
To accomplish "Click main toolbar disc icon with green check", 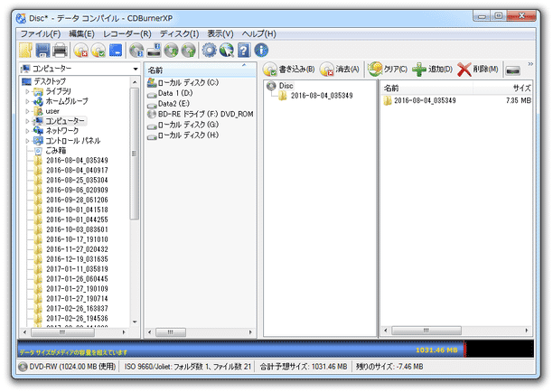I will tap(98, 51).
